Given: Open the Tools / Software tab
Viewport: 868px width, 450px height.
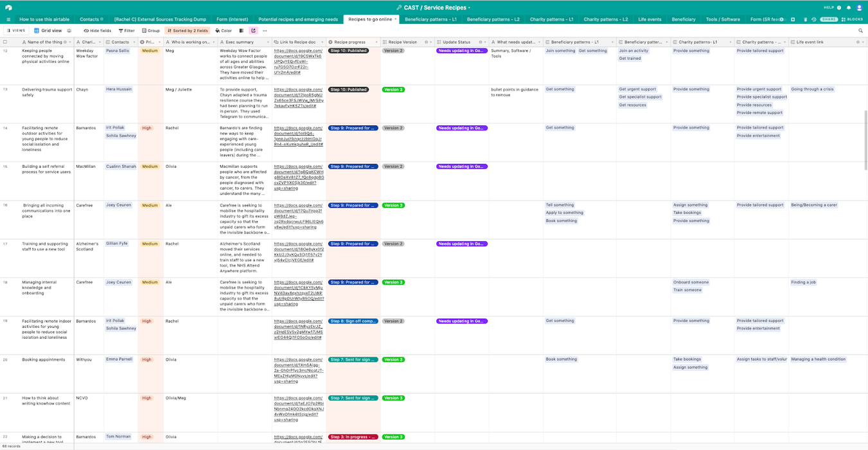Looking at the screenshot, I should pos(723,19).
